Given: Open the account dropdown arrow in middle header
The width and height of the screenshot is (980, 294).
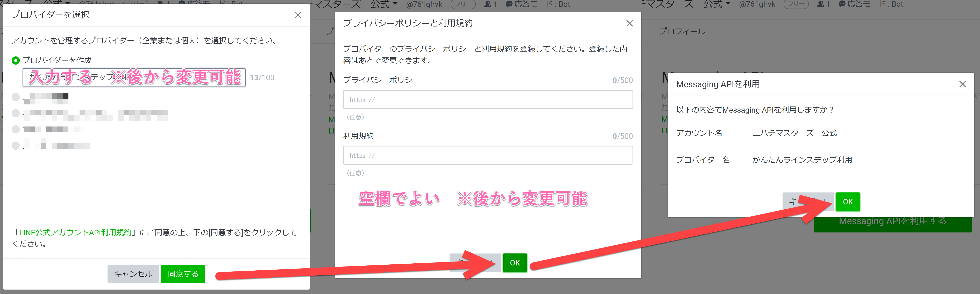Looking at the screenshot, I should (395, 4).
